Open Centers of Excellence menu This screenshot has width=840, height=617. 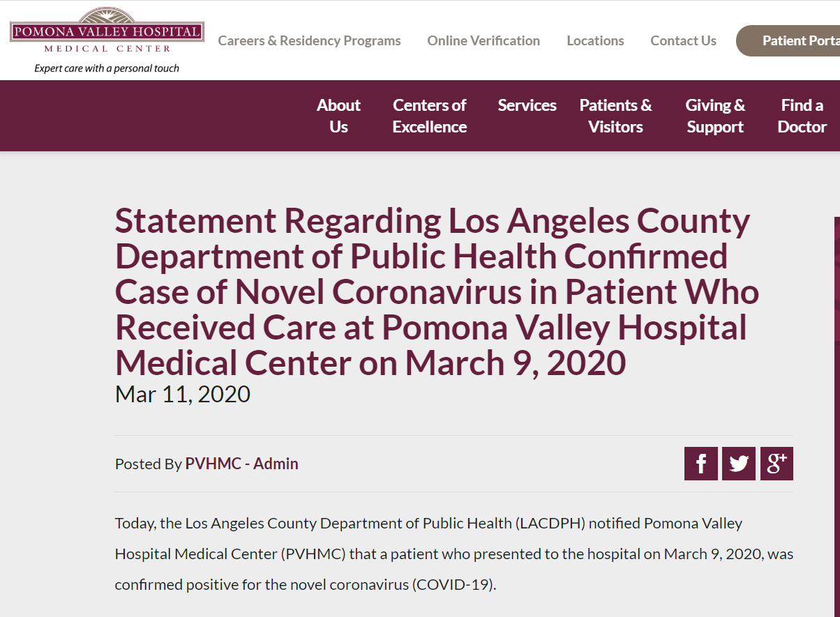point(429,116)
